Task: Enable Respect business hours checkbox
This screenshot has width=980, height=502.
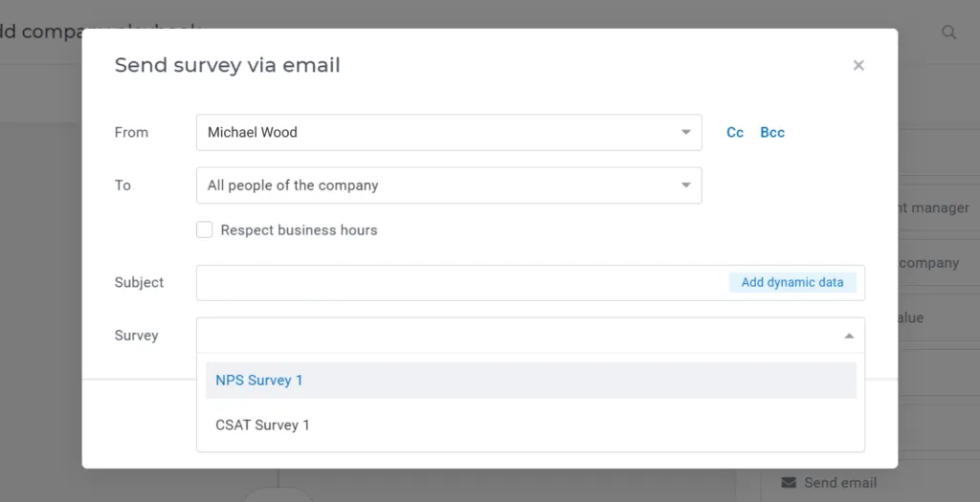Action: pyautogui.click(x=205, y=229)
